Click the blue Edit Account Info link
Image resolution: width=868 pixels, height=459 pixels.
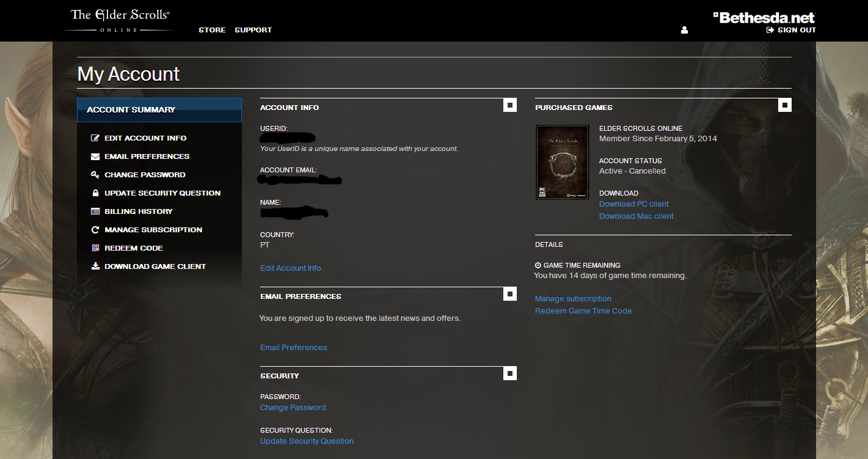(291, 268)
